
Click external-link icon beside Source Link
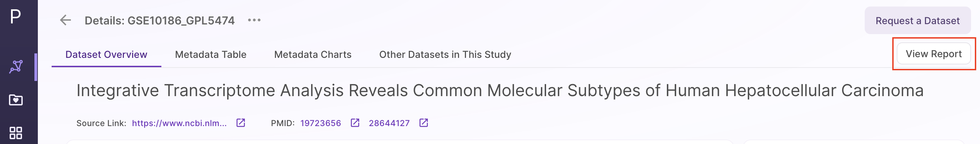(x=241, y=123)
